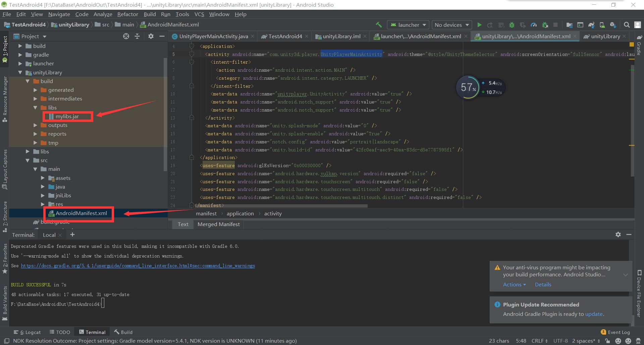Screen dimensions: 644x345
Task: Toggle the Layout Captures sidebar button
Action: tap(5, 169)
